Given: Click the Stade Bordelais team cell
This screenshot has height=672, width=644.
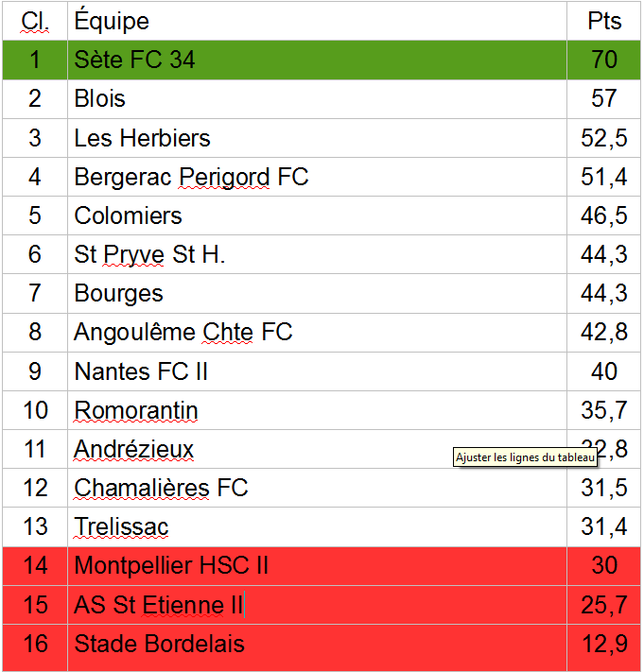Looking at the screenshot, I should [x=159, y=645].
